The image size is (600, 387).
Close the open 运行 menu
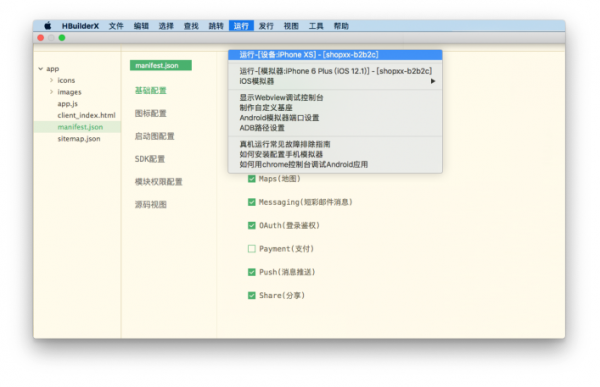tap(241, 26)
